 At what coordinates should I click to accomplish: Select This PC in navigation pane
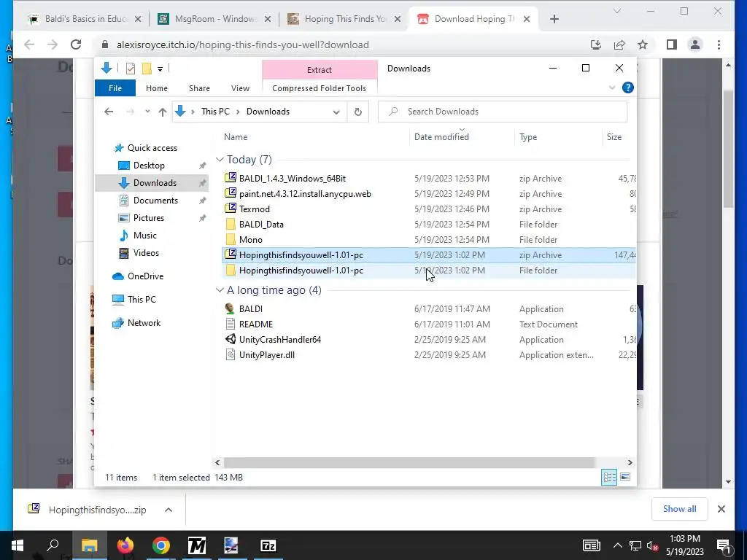tap(142, 300)
